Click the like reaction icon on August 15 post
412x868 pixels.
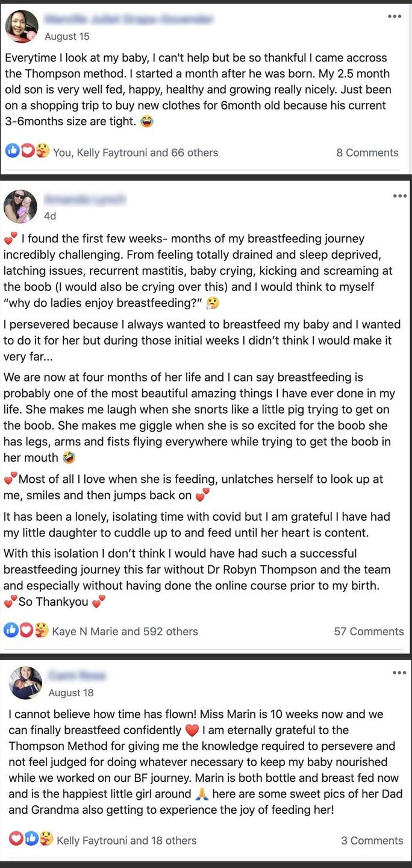point(13,151)
